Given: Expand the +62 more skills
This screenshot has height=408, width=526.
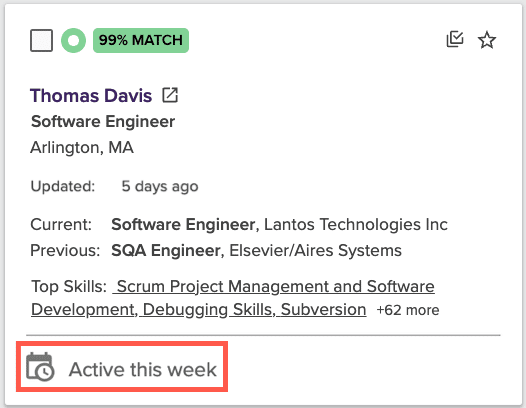Looking at the screenshot, I should (408, 310).
